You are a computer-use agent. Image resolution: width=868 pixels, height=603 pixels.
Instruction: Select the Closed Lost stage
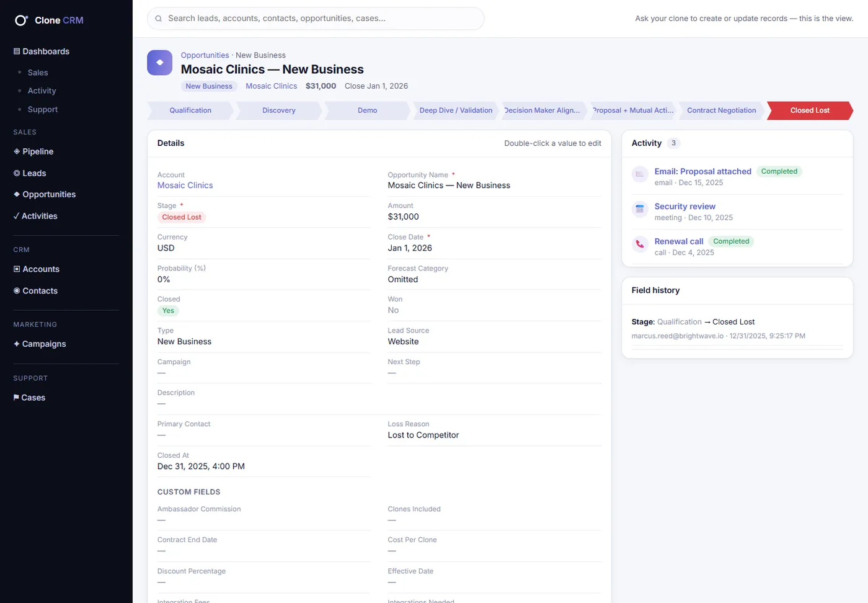coord(810,110)
